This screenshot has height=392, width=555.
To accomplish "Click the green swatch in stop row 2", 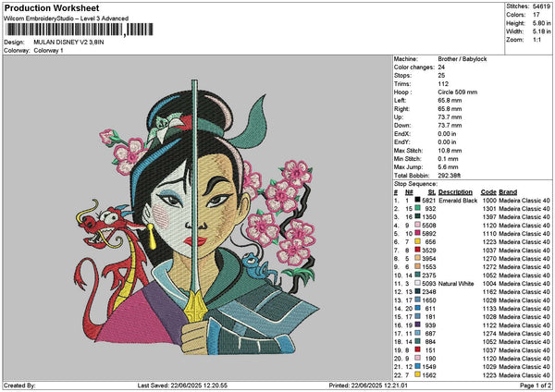I will point(417,209).
